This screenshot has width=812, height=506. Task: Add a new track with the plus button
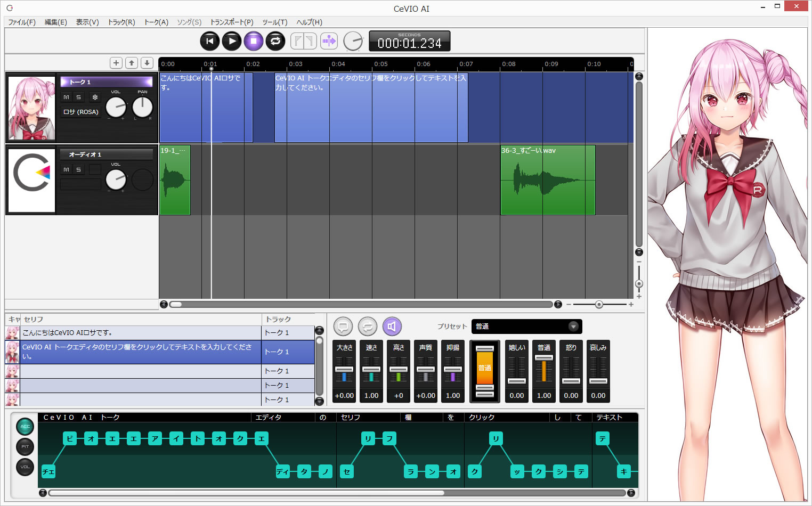pos(116,63)
